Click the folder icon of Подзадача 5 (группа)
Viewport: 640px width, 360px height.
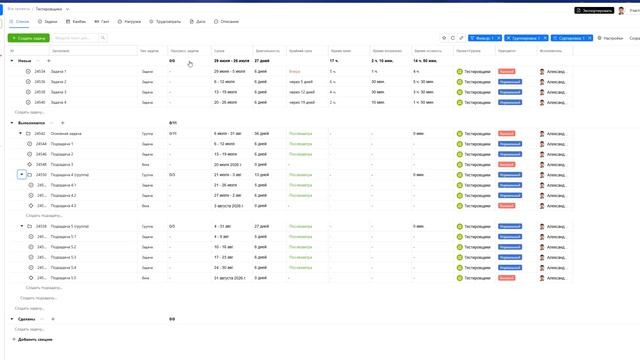[x=29, y=226]
